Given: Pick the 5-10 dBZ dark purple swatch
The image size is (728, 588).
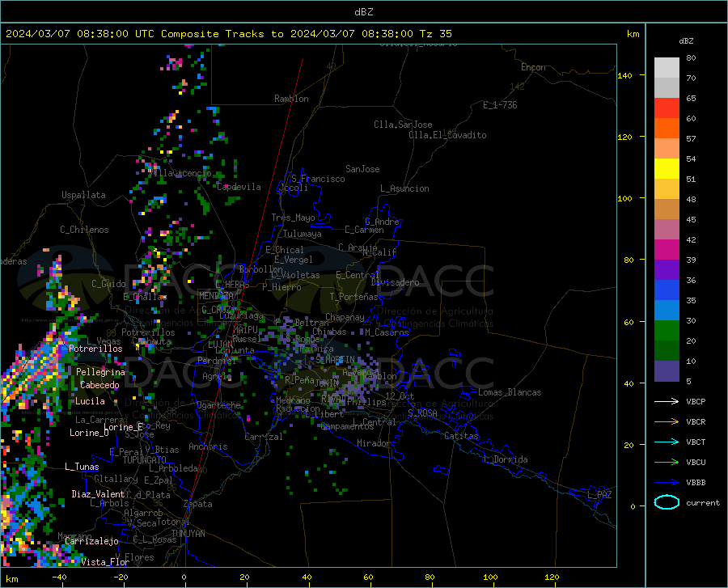Looking at the screenshot, I should coord(667,371).
